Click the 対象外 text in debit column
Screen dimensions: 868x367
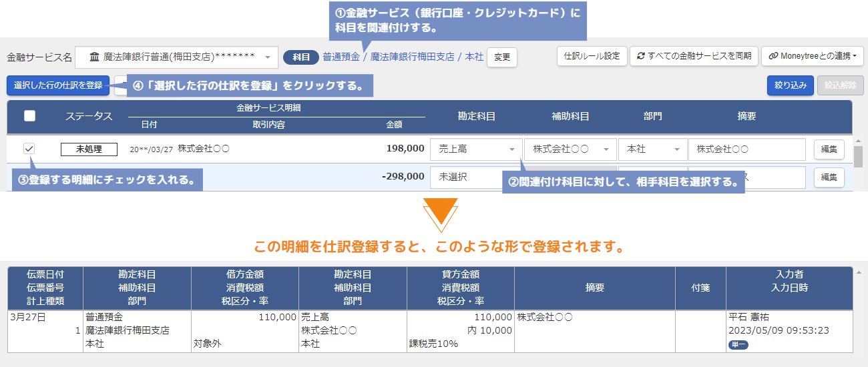click(x=208, y=344)
